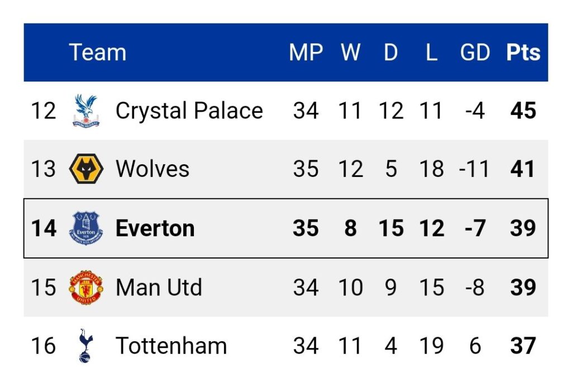Select the highlighted Everton team name
This screenshot has width=572, height=392.
click(155, 228)
